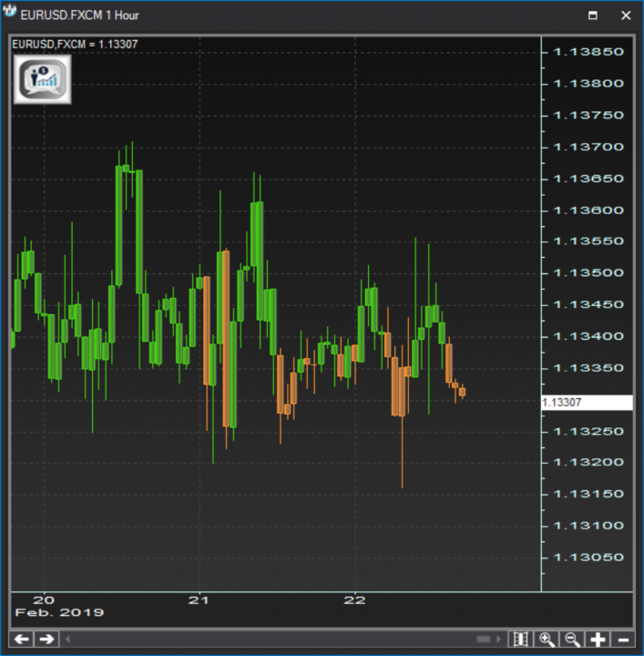Click the zoom out magnifier icon
Image resolution: width=644 pixels, height=656 pixels.
(x=572, y=640)
